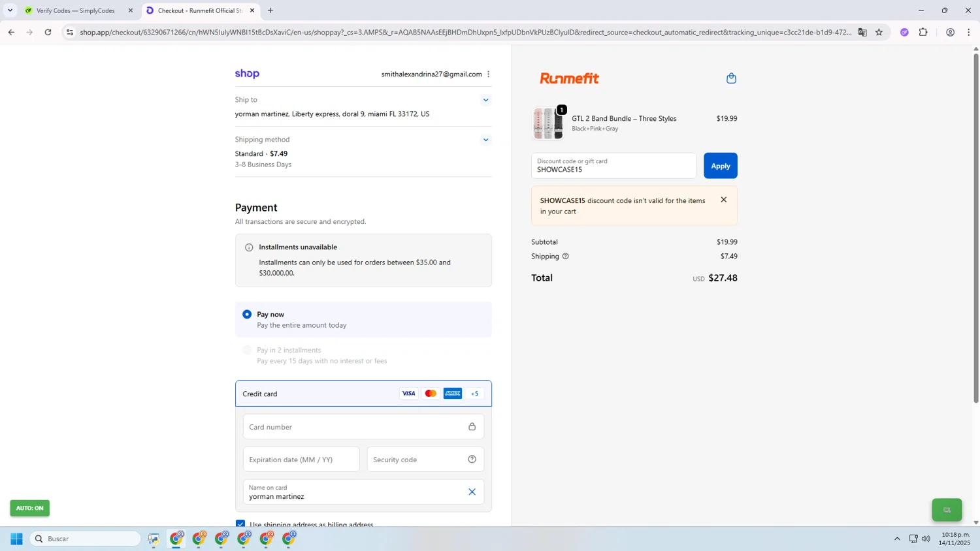Close the Verify Codes — SimplyCodes tab
This screenshot has width=980, height=551.
coord(131,10)
